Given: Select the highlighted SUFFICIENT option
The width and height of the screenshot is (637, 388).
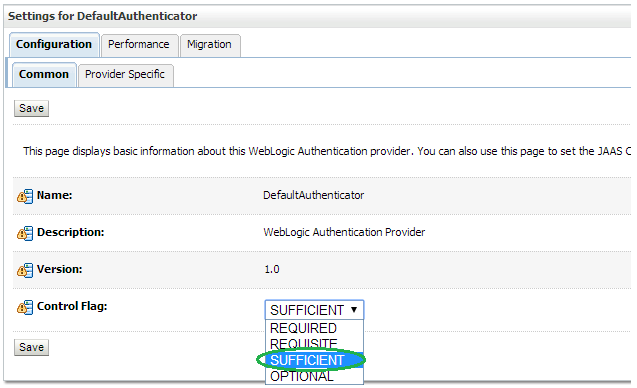Looking at the screenshot, I should click(x=314, y=360).
